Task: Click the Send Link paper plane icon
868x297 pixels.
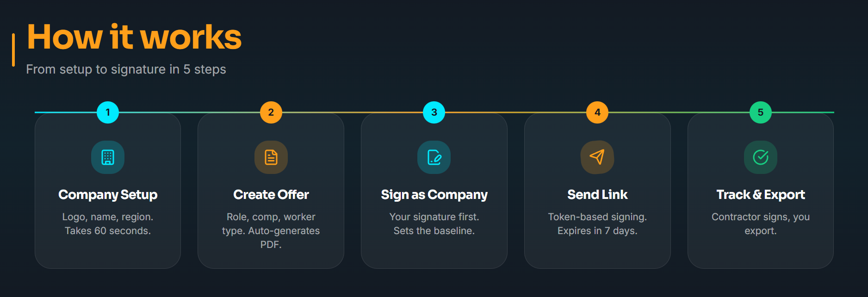Action: (x=597, y=157)
